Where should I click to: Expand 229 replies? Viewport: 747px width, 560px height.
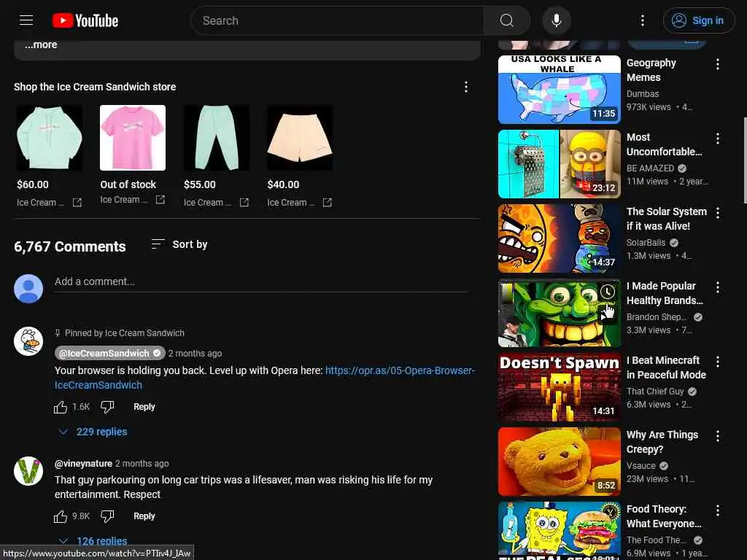pos(93,432)
